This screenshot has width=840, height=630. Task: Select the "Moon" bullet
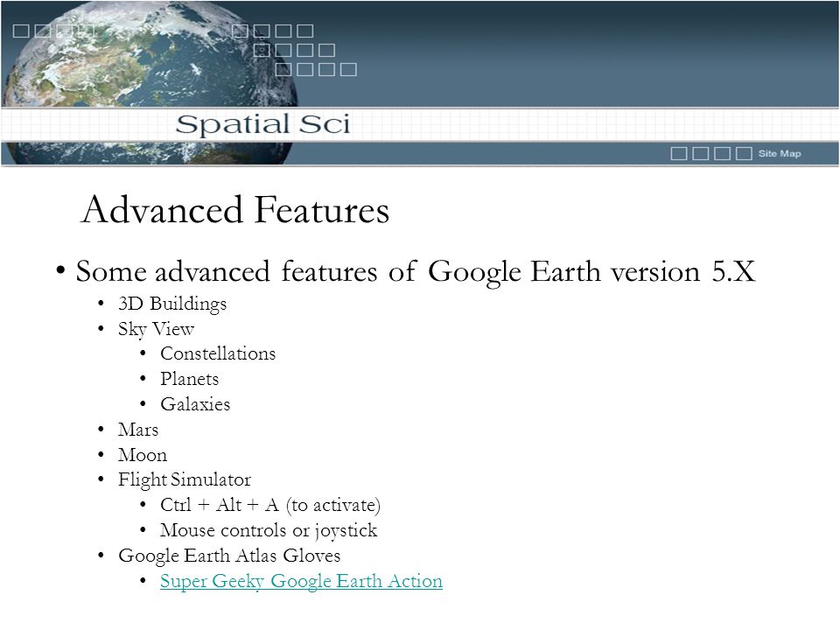point(143,455)
